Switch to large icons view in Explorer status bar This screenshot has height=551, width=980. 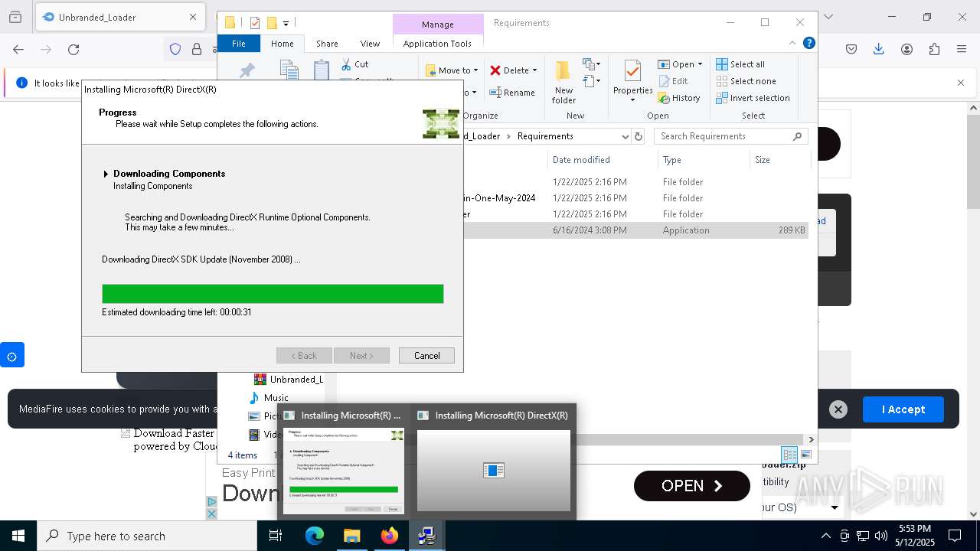pos(805,455)
